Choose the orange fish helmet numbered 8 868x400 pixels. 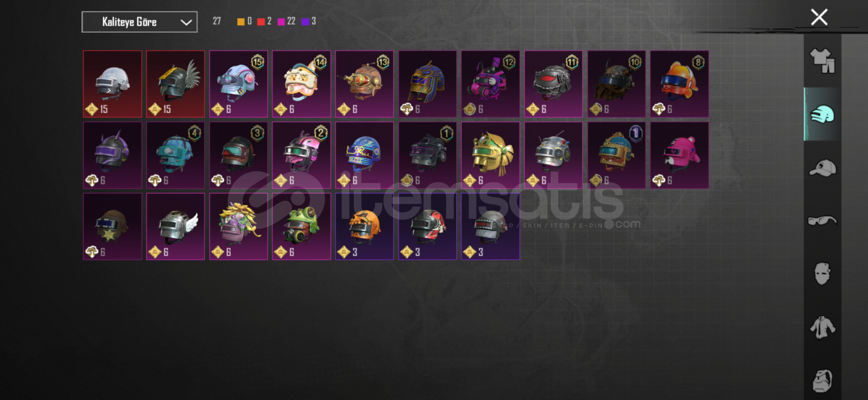679,84
